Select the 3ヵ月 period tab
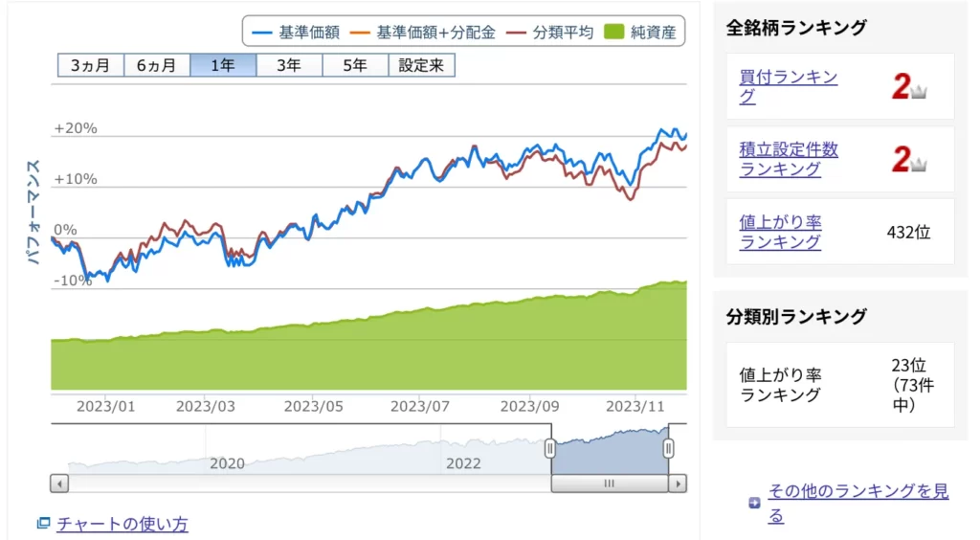Screen dimensions: 980x540 (90, 66)
